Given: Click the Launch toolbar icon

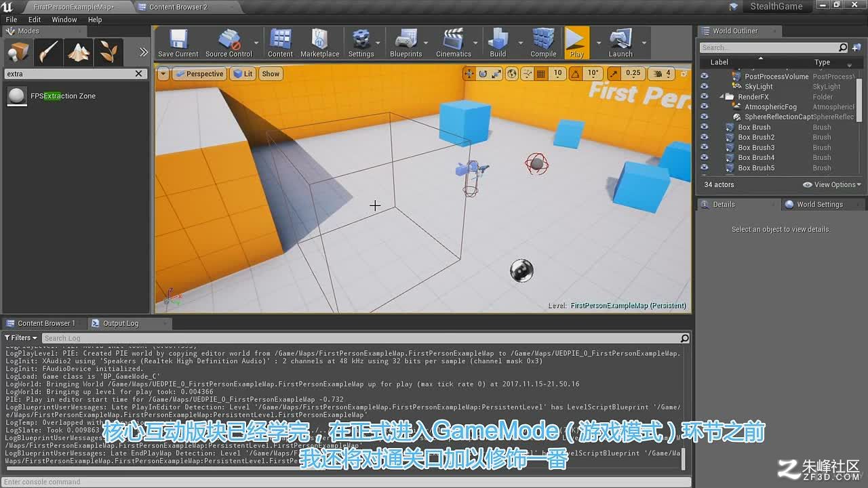Looking at the screenshot, I should (620, 43).
